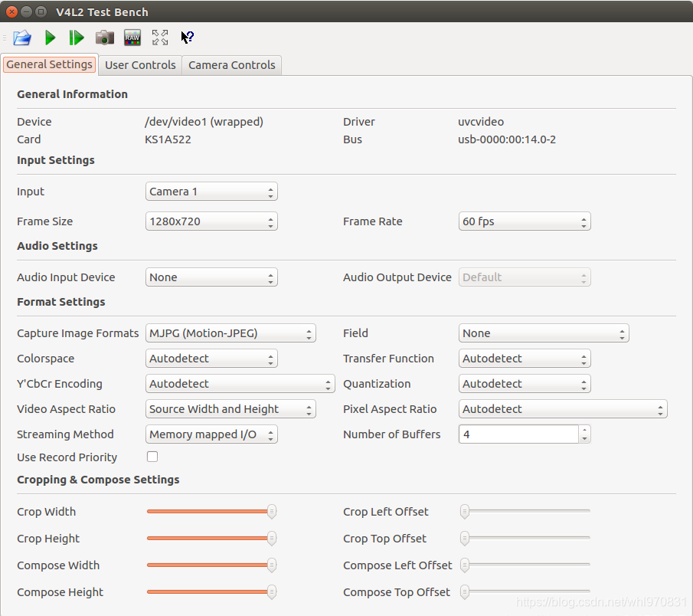The height and width of the screenshot is (616, 693).
Task: Open the Capture Image Formats dropdown
Action: (230, 333)
